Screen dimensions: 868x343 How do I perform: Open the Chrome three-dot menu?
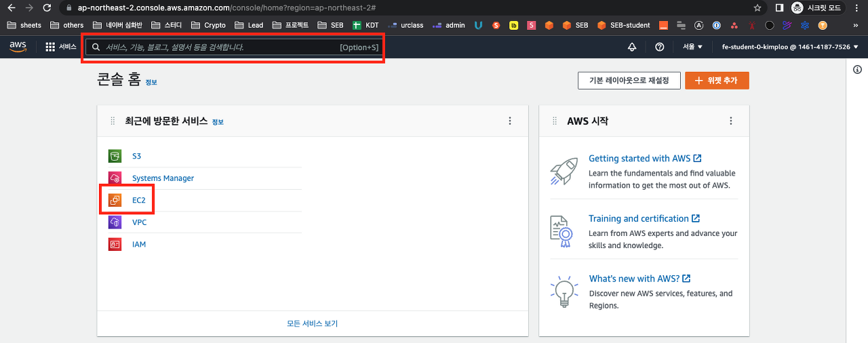coord(856,8)
